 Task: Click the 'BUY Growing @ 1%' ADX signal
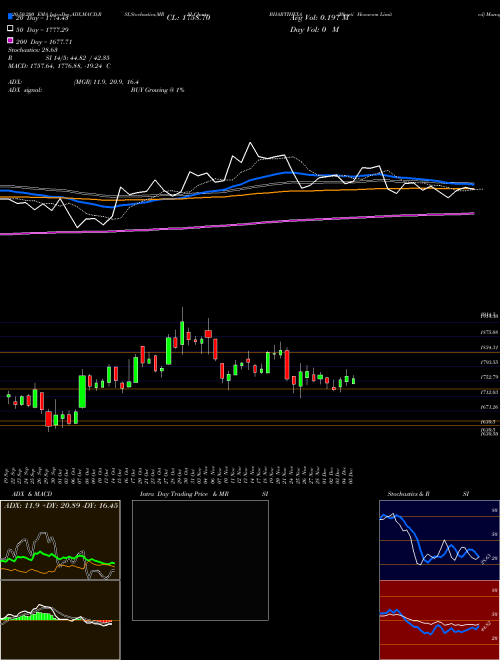click(x=157, y=90)
